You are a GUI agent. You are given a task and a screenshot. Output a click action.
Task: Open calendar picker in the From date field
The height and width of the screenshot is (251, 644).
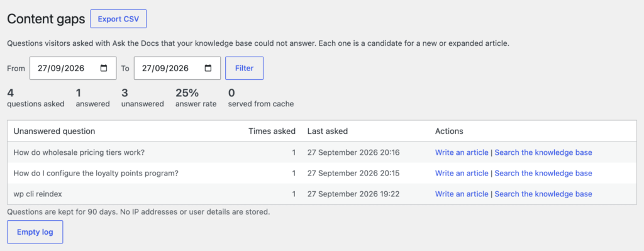[x=104, y=68]
